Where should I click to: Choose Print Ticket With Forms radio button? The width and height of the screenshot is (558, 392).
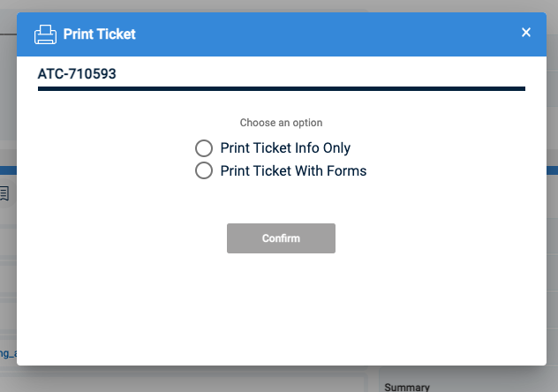204,171
